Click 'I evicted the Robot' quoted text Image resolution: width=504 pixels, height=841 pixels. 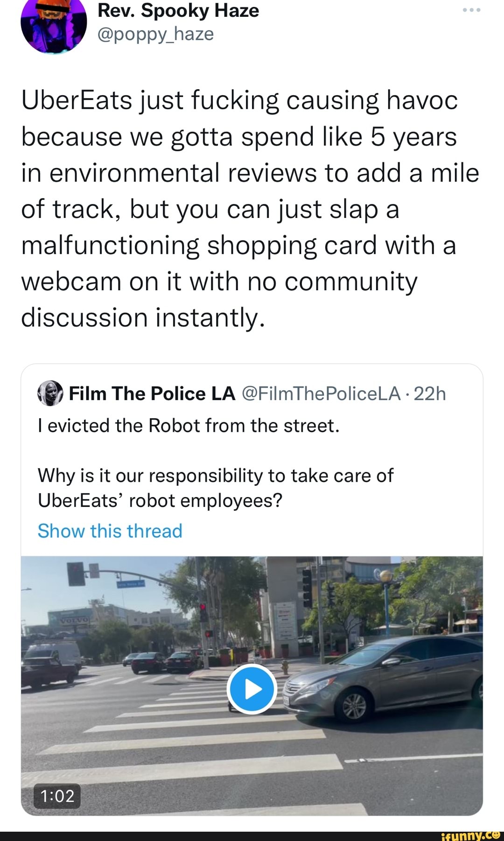click(x=189, y=426)
